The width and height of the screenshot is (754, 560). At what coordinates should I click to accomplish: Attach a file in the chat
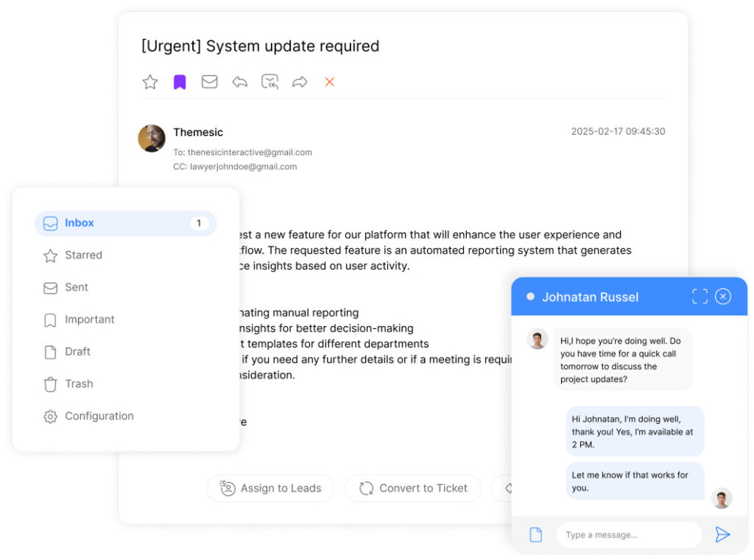[x=536, y=535]
